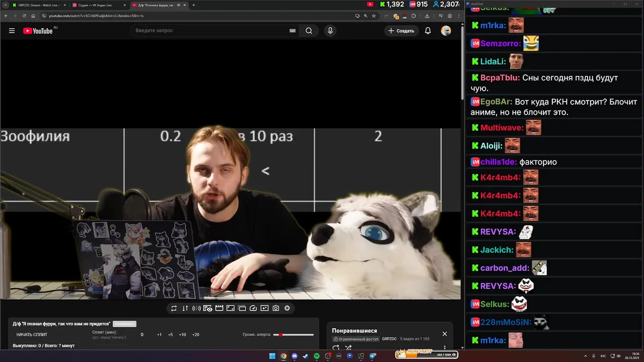Click the picture-in-picture style icon in toolbar
The height and width of the screenshot is (362, 644).
[x=230, y=308]
